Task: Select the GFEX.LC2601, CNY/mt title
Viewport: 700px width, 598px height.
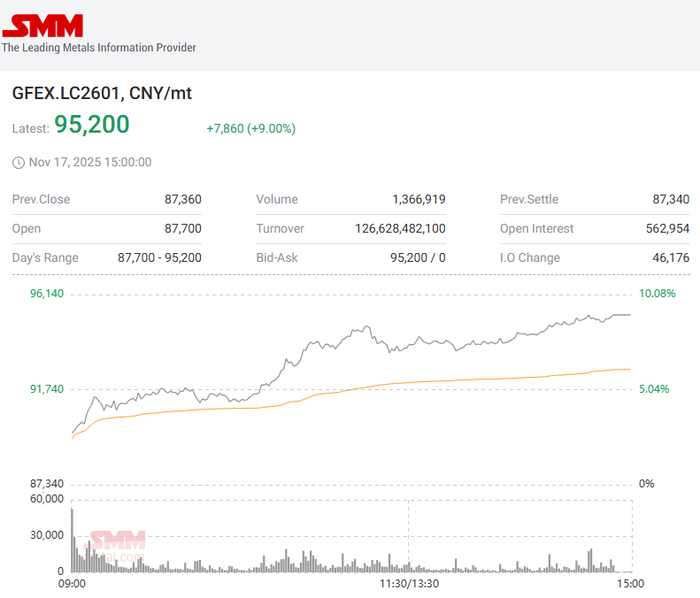Action: [x=102, y=93]
